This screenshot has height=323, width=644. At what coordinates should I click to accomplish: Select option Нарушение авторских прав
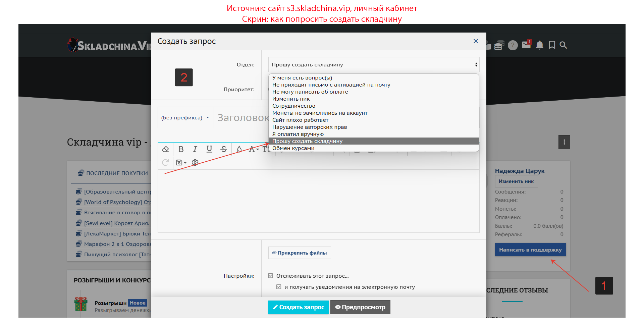(374, 127)
